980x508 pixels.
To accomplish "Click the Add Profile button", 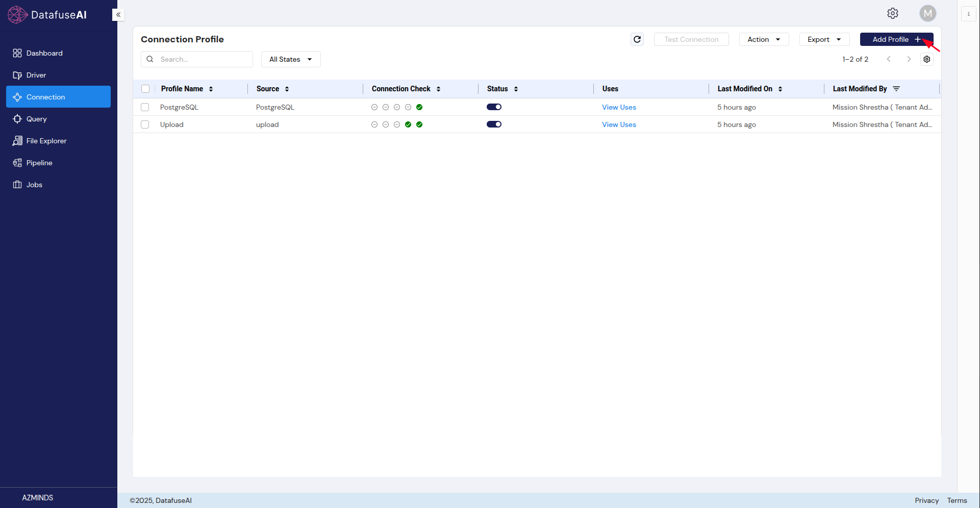I will click(896, 39).
